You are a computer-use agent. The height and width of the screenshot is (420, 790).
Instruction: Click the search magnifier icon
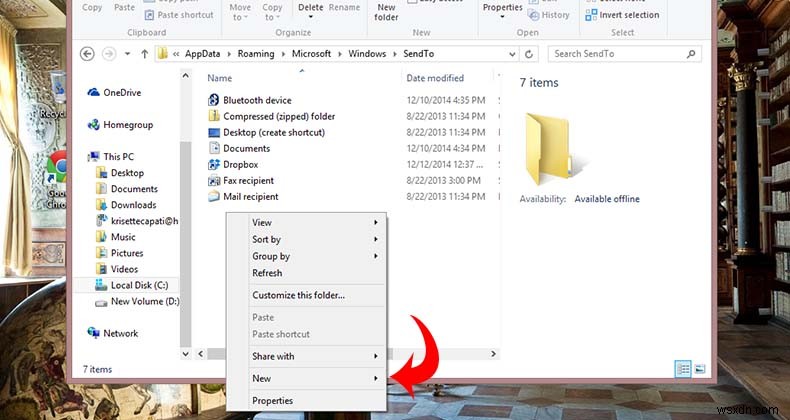tap(691, 54)
